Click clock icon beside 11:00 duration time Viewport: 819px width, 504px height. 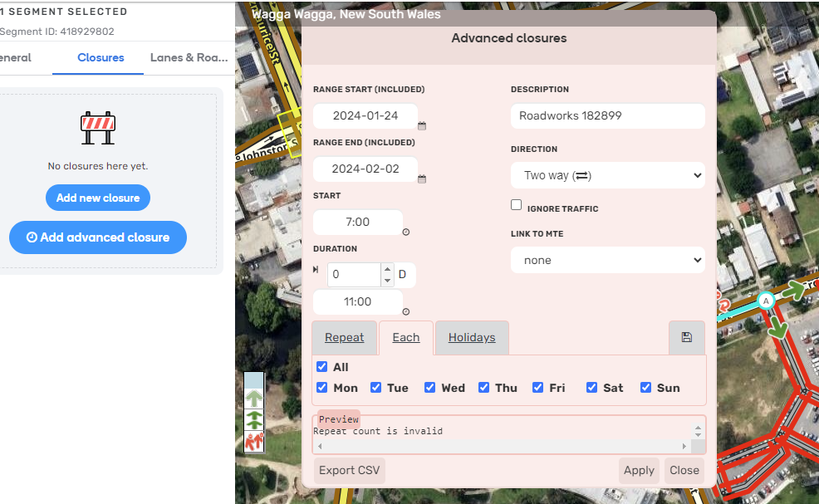(x=406, y=312)
